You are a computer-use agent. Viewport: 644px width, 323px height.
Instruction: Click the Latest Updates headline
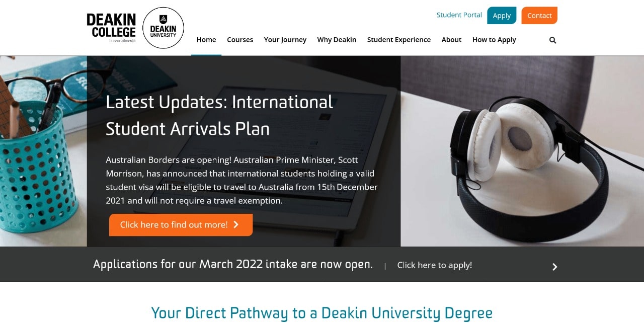coord(219,115)
